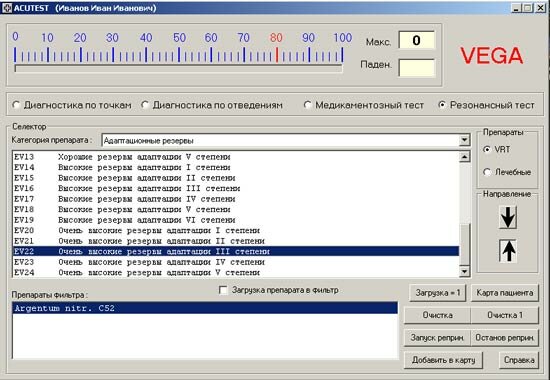550x380 pixels.
Task: Click the ACUTEST title bar icon
Action: [x=7, y=8]
